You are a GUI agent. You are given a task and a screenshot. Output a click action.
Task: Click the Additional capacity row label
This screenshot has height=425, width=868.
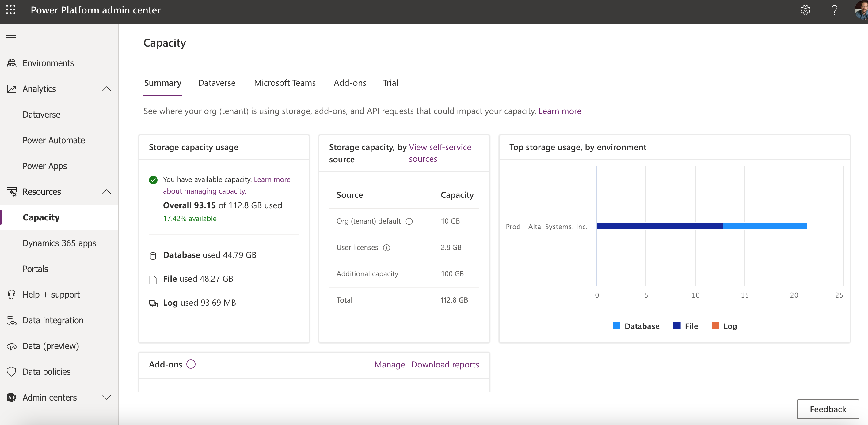point(367,273)
